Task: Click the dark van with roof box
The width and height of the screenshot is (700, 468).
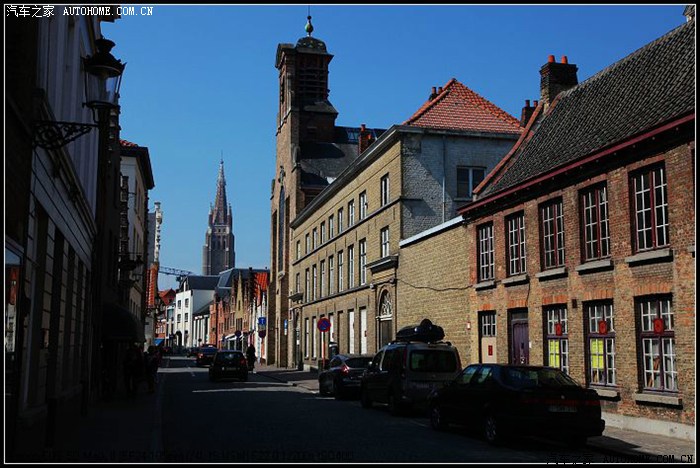Action: [410, 373]
